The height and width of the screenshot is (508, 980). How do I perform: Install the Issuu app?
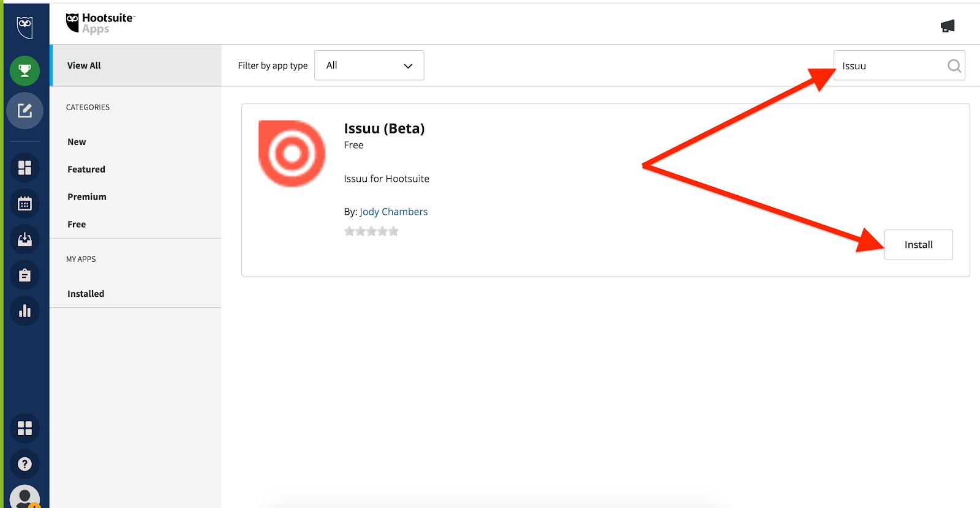tap(918, 245)
